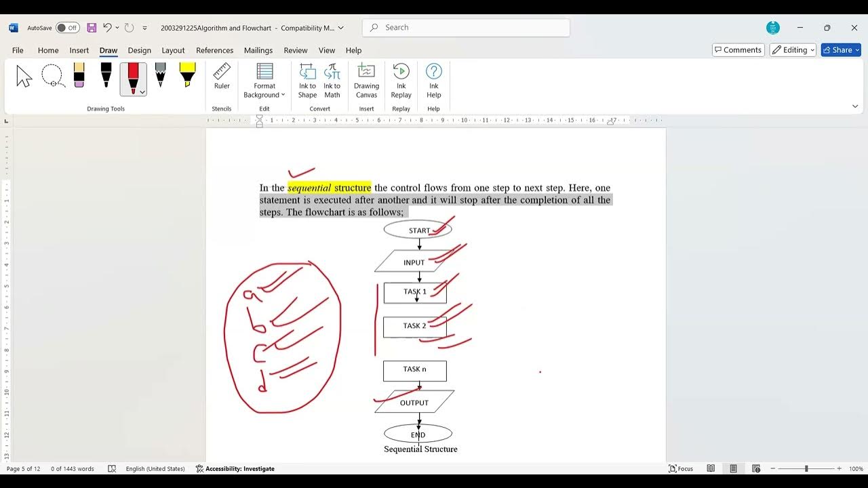Viewport: 868px width, 488px height.
Task: Select the arrow cursor Select tool
Action: [24, 76]
